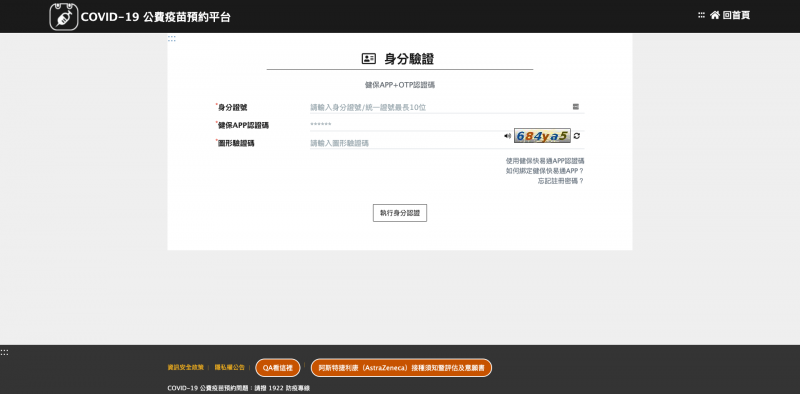The width and height of the screenshot is (800, 394).
Task: Open the 如何綁定健保快易通APP？ link
Action: coord(545,171)
